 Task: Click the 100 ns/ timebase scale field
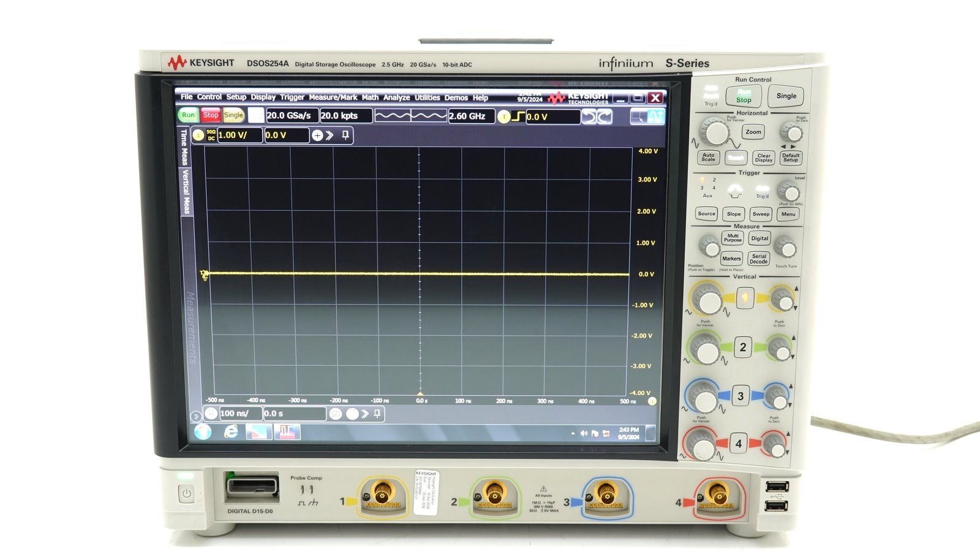[x=241, y=414]
